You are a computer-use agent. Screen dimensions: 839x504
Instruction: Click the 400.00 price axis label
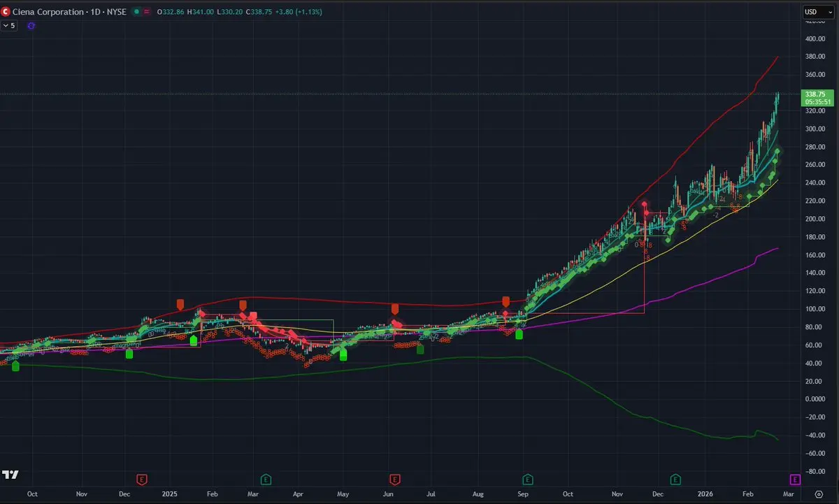pyautogui.click(x=814, y=38)
